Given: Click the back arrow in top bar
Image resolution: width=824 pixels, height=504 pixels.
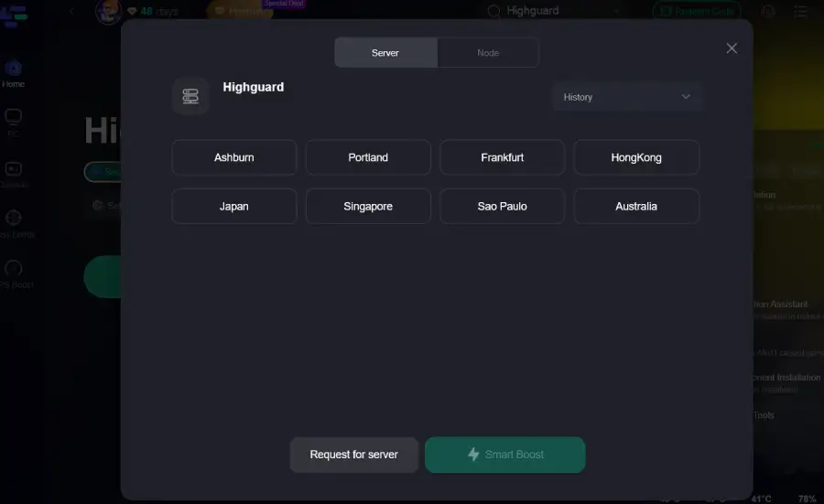Looking at the screenshot, I should point(72,12).
